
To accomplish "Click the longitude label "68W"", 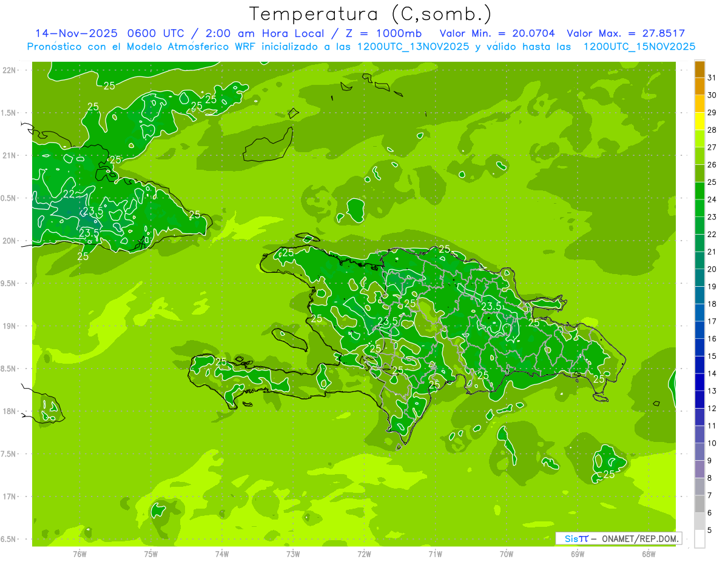I will pos(649,554).
